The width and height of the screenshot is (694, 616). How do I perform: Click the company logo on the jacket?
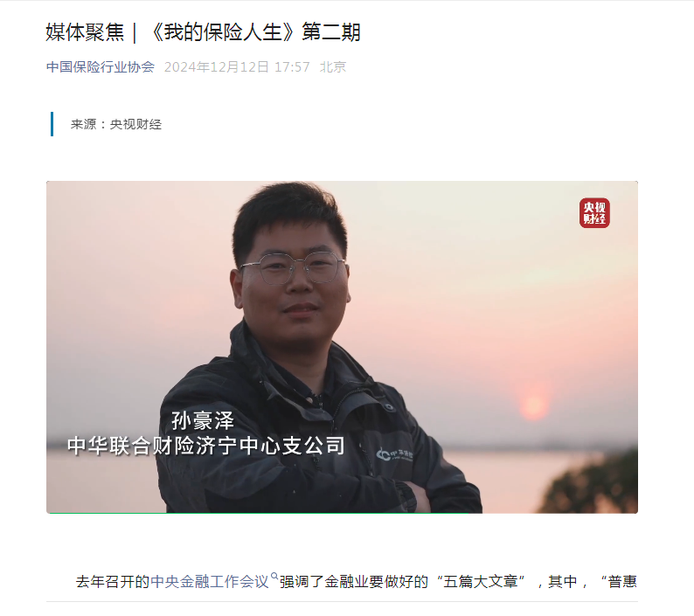[394, 454]
